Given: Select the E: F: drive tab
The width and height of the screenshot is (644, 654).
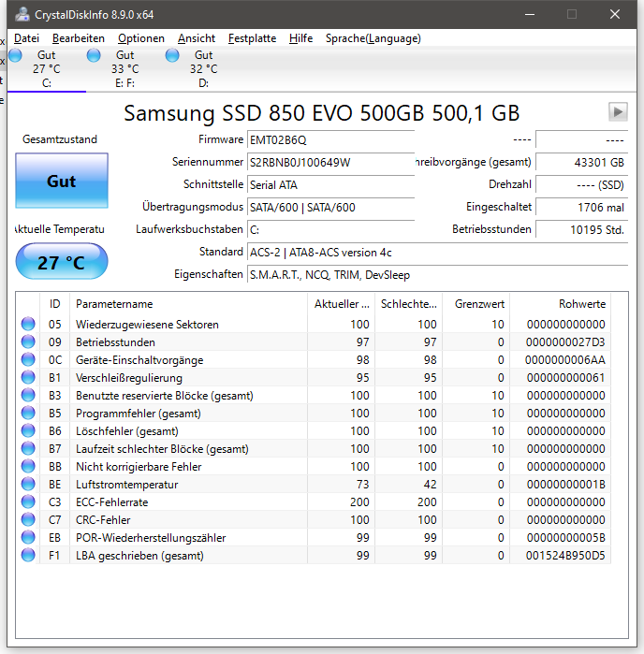Looking at the screenshot, I should pyautogui.click(x=124, y=69).
